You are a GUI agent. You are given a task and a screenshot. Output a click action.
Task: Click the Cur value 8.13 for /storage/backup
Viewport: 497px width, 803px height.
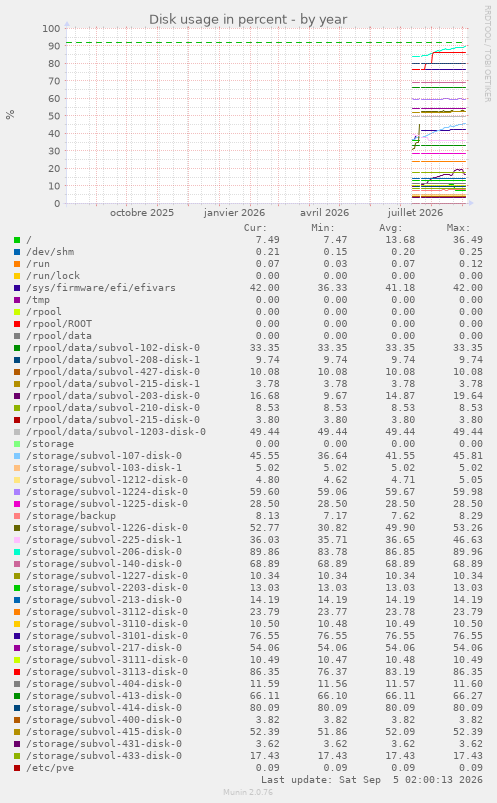pyautogui.click(x=268, y=516)
